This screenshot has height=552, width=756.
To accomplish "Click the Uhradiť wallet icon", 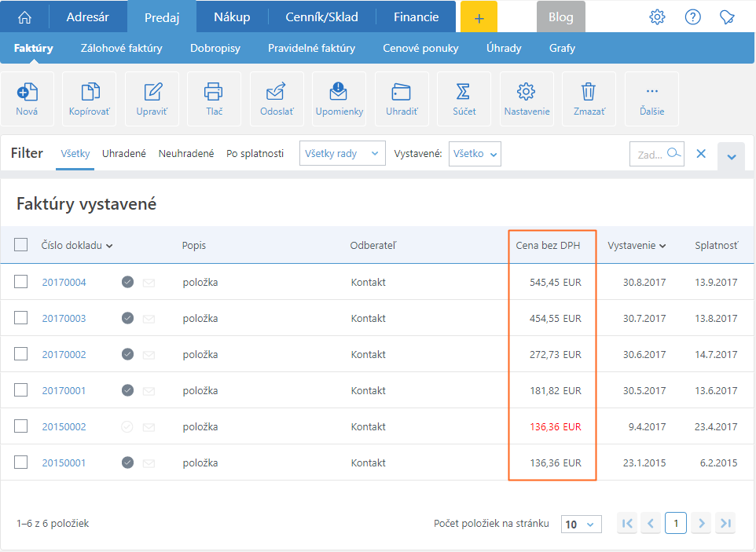I will click(x=402, y=92).
